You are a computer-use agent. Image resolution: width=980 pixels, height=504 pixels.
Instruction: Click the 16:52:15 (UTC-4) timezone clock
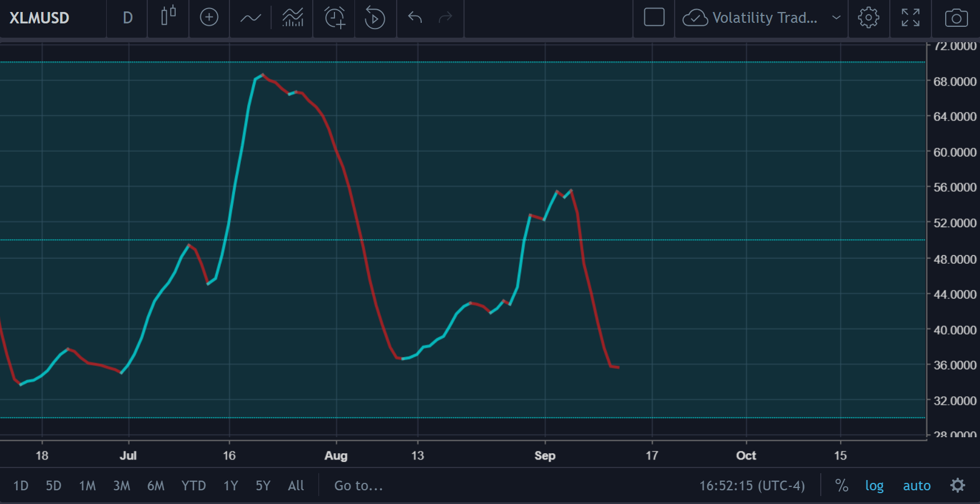pos(752,486)
